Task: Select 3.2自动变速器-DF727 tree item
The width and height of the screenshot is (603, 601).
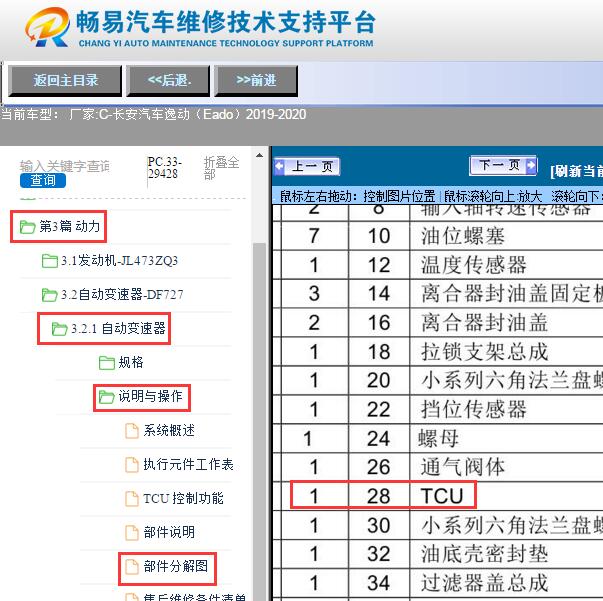Action: 122,295
